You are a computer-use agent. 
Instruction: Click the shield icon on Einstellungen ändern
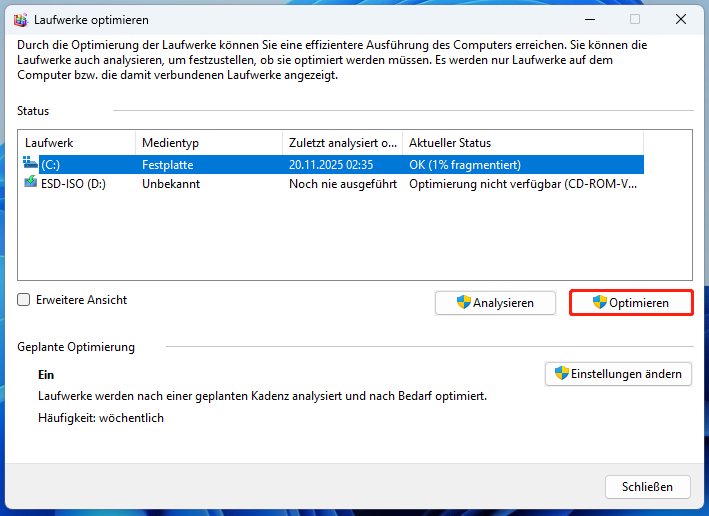tap(561, 373)
